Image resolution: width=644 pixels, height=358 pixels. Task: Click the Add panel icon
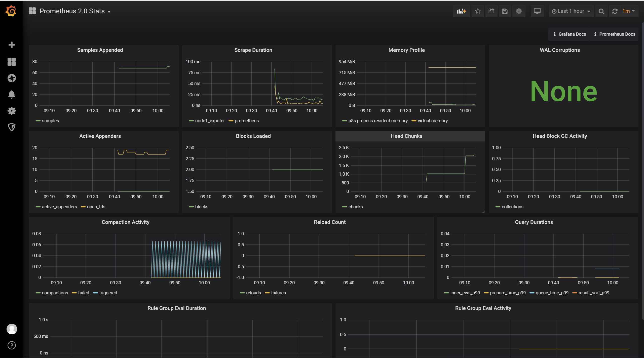pyautogui.click(x=461, y=11)
